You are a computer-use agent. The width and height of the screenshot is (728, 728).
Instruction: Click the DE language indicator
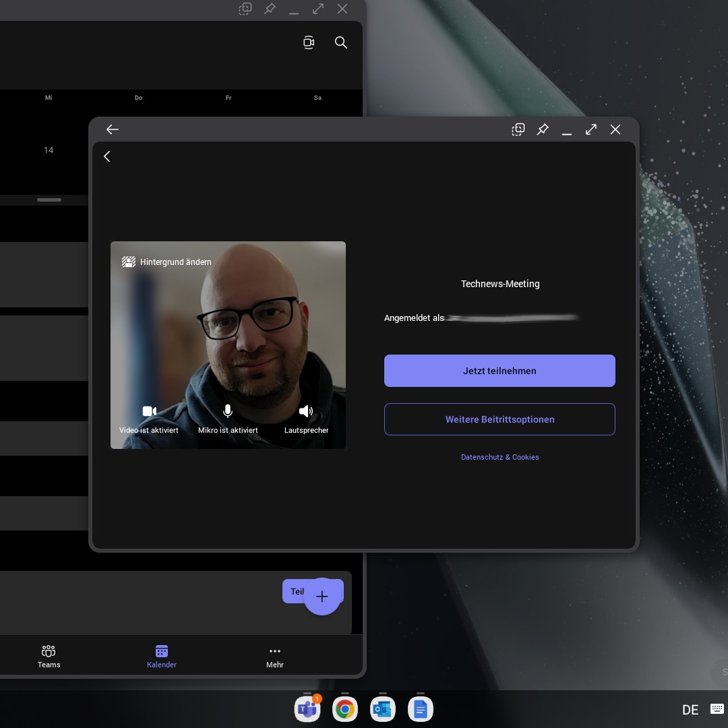(x=690, y=710)
